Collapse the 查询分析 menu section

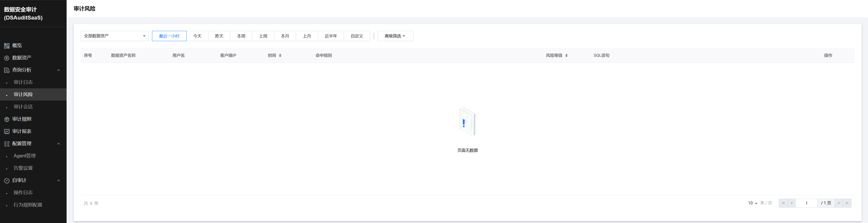coord(59,70)
